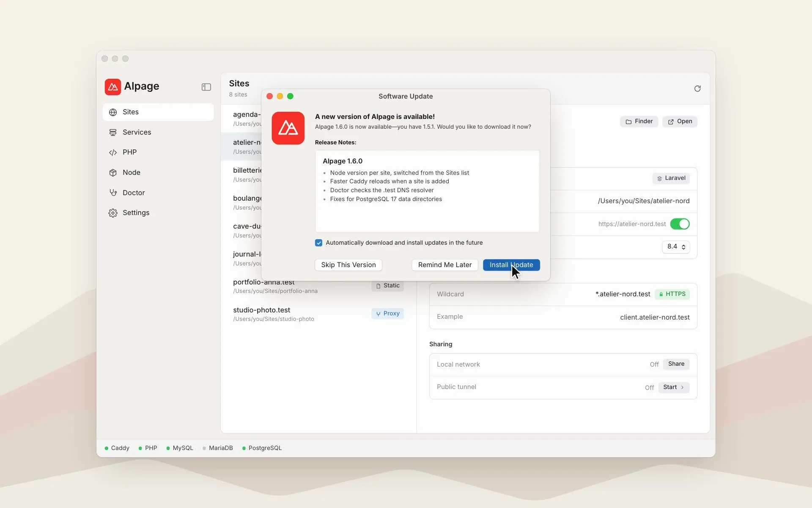Screen dimensions: 812x508
Task: Toggle HTTPS switch for atelier-nord.test
Action: pyautogui.click(x=680, y=224)
